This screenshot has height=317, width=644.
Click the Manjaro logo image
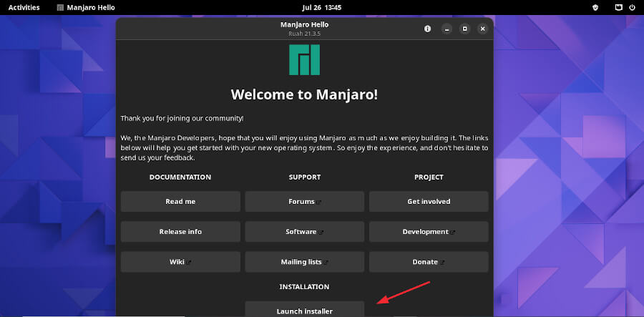click(304, 60)
